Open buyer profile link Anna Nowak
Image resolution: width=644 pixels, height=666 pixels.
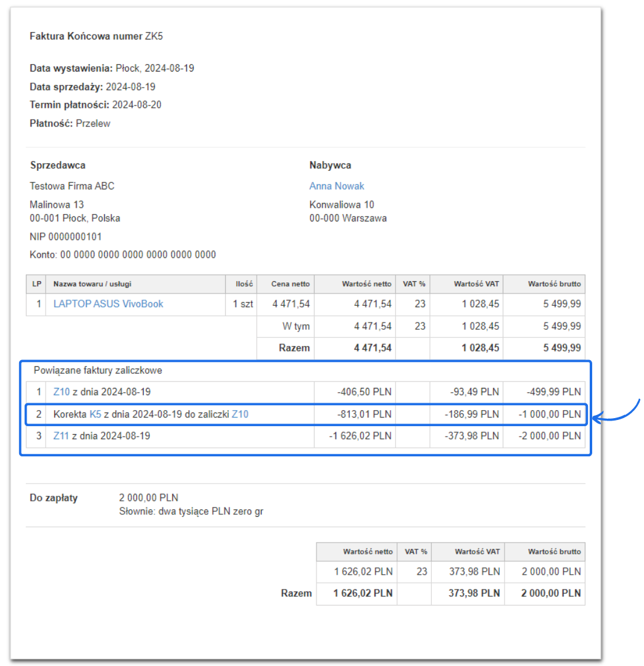(336, 186)
